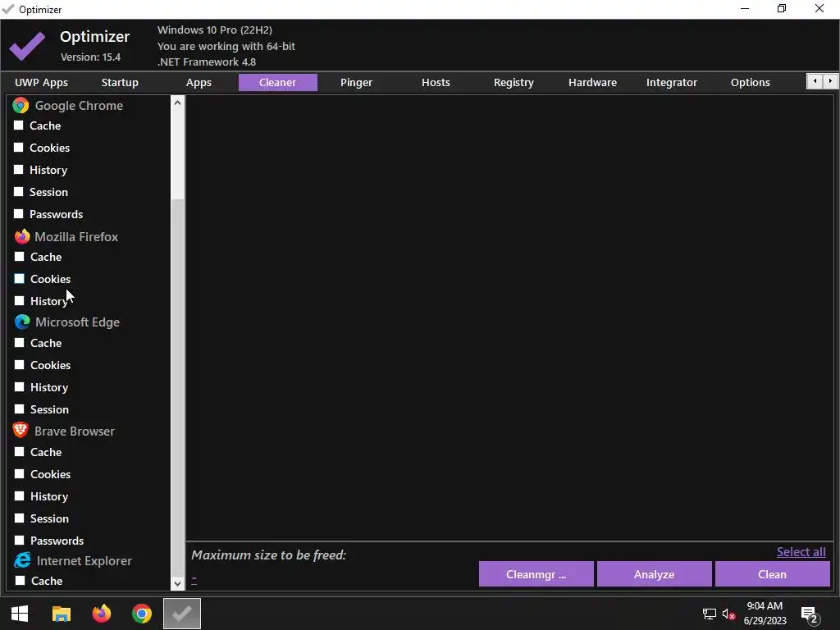Open the notification center icon
Screen dimensions: 840x630
(x=810, y=614)
